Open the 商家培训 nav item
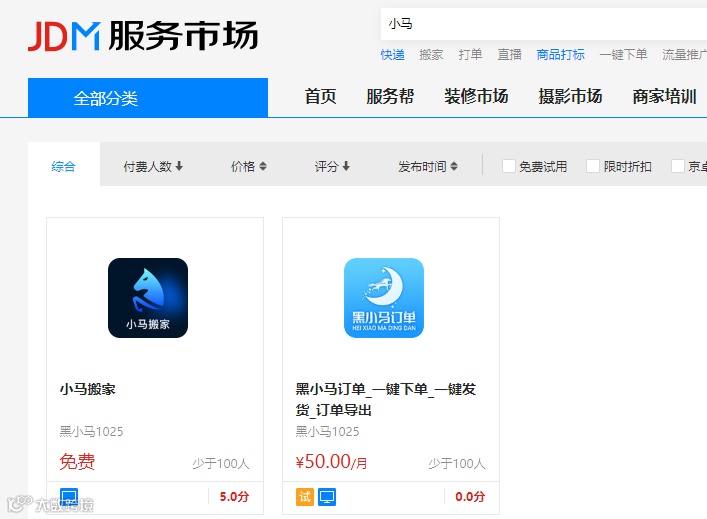The image size is (707, 519). (x=665, y=96)
